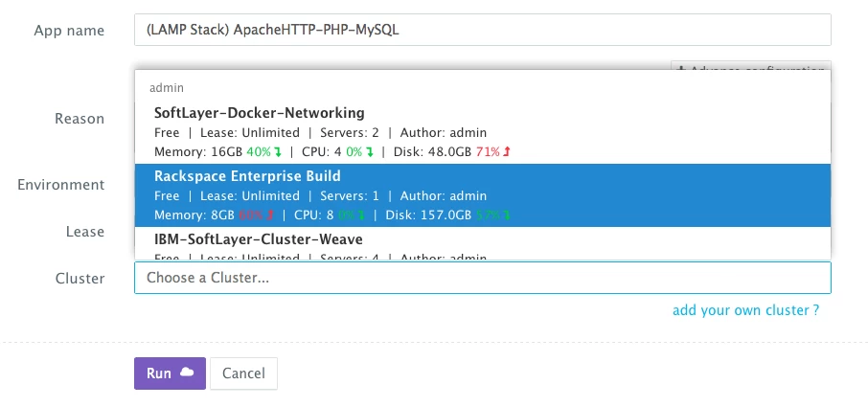Open the 'add your own cluster ?' link
Viewport: 868px width, 407px height.
tap(745, 310)
